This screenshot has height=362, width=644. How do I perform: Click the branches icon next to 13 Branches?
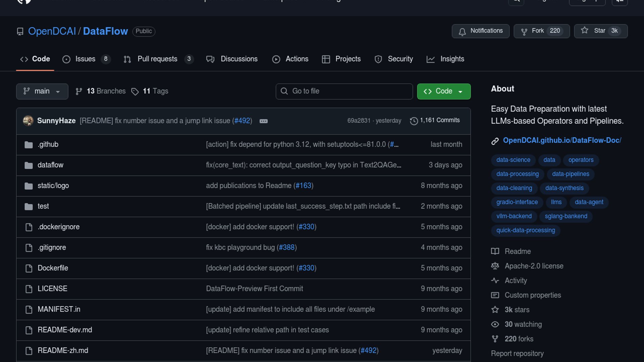coord(79,92)
